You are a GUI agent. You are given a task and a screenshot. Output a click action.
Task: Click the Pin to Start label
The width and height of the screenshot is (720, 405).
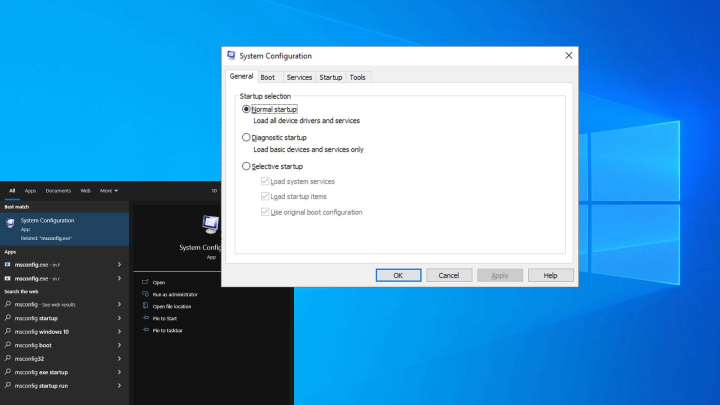click(165, 318)
